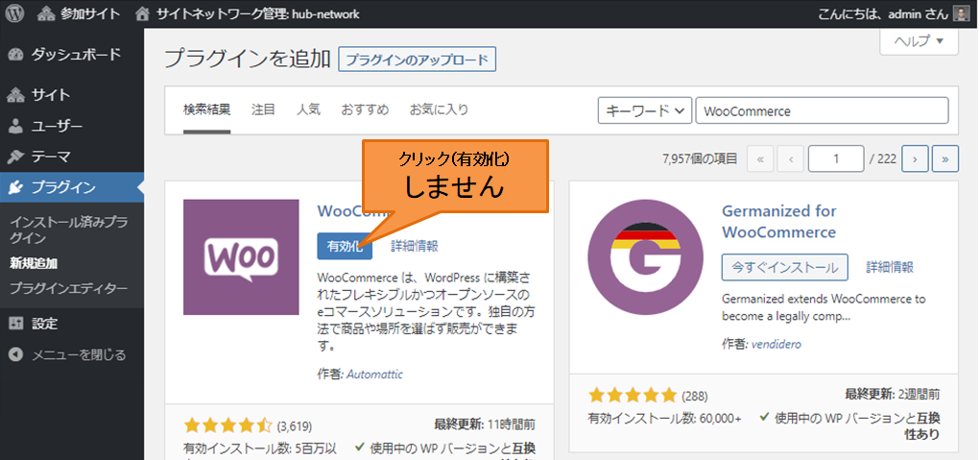Open the こんにちは、admin さん account menu
This screenshot has height=460, width=980.
click(x=894, y=13)
